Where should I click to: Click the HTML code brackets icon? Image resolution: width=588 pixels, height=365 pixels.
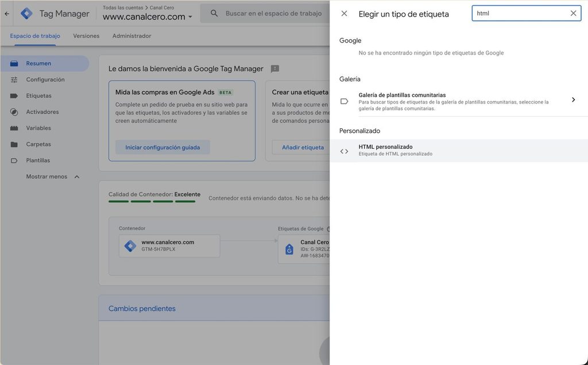[344, 151]
